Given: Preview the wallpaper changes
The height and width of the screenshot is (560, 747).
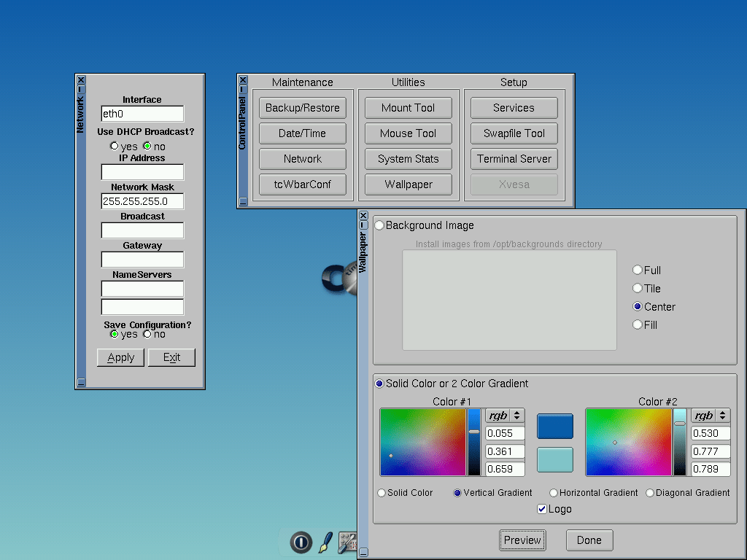Looking at the screenshot, I should (x=522, y=540).
